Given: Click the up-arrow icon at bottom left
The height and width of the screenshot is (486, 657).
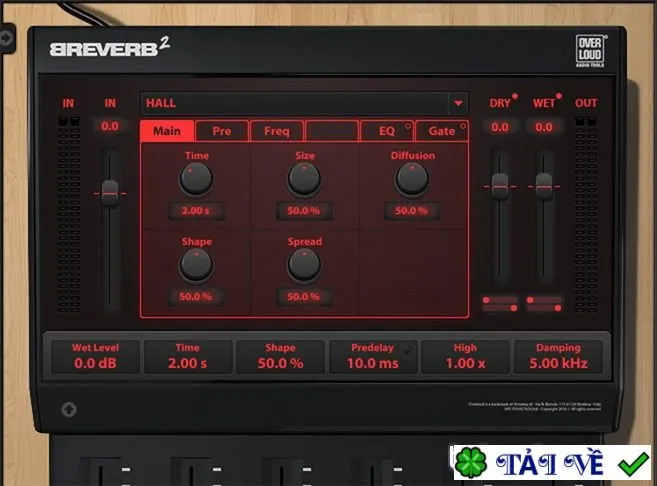Looking at the screenshot, I should [69, 409].
